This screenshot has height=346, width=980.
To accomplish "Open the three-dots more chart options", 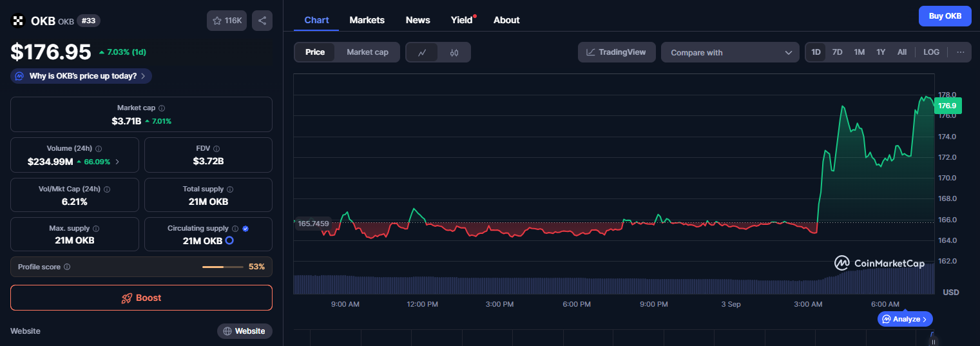I will pyautogui.click(x=960, y=52).
